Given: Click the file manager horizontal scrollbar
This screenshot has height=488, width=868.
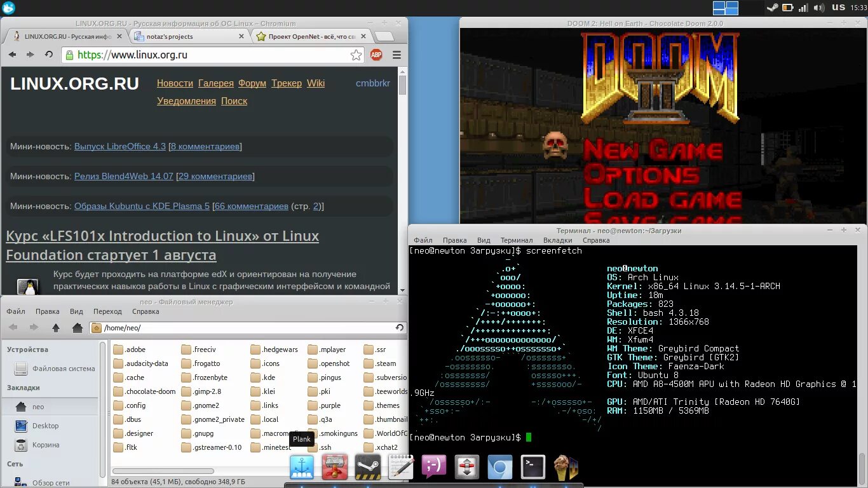Looking at the screenshot, I should point(163,471).
